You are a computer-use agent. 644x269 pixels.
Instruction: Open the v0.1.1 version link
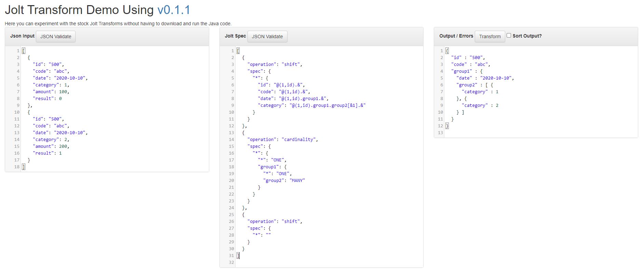[174, 10]
